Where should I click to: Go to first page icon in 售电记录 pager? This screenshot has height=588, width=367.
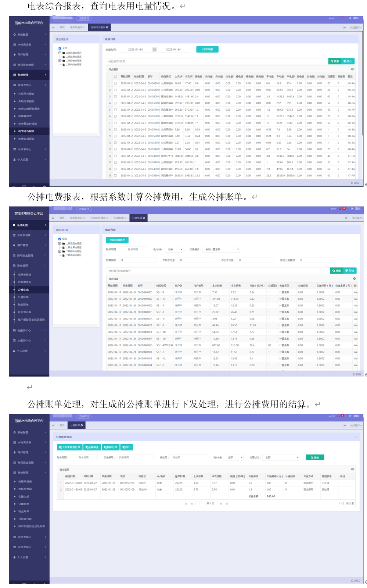186,503
